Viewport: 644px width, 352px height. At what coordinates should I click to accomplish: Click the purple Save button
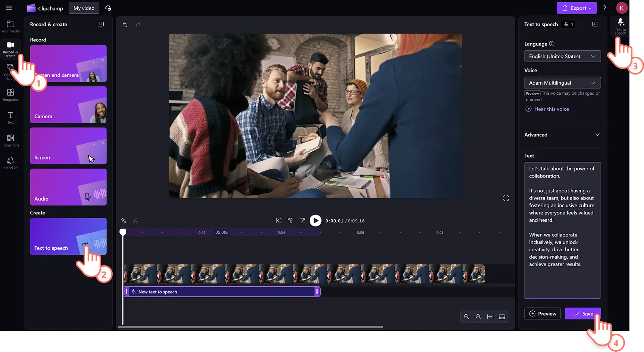click(583, 314)
